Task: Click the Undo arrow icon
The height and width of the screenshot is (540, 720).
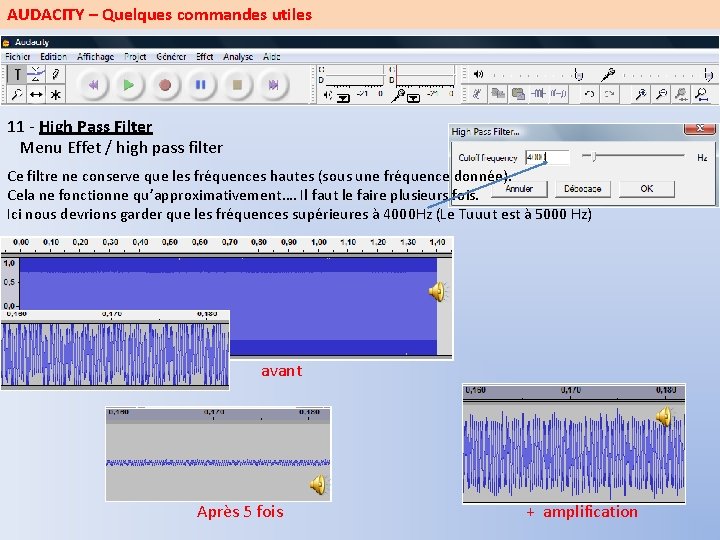Action: (590, 94)
